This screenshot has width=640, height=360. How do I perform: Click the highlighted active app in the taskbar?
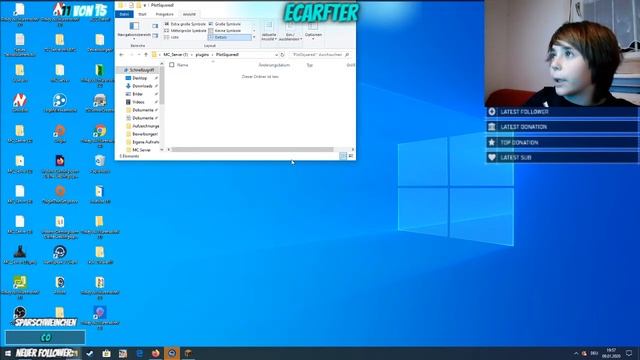coord(172,353)
